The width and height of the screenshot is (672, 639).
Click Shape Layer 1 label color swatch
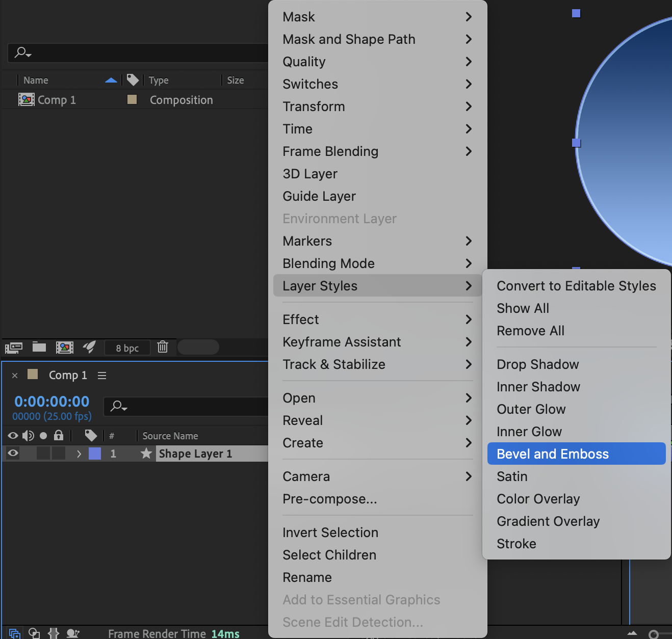[95, 454]
